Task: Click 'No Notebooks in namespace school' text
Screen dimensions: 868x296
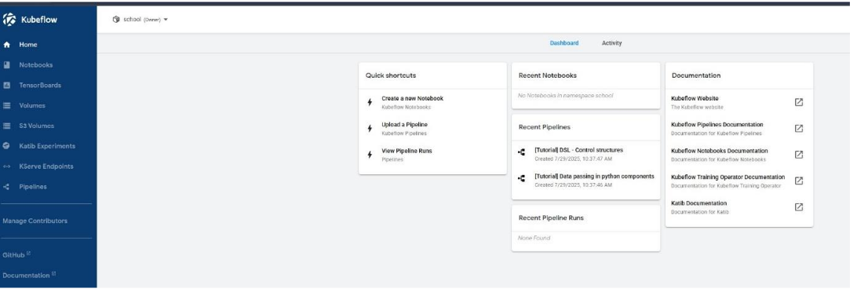Action: (x=565, y=95)
